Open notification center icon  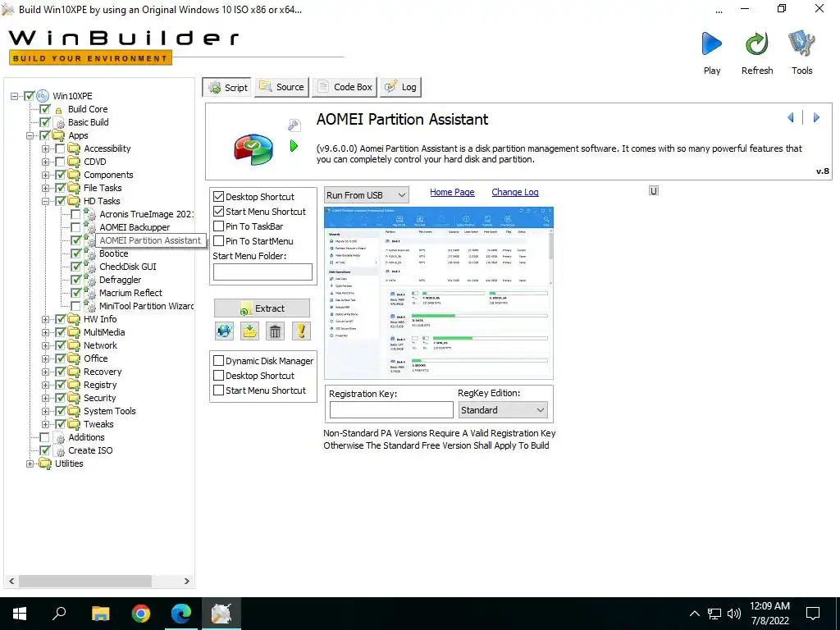click(813, 614)
